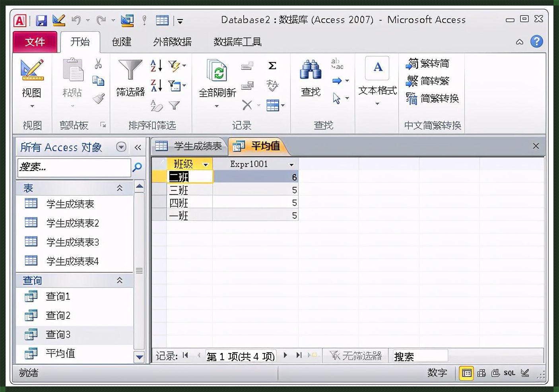Screen dimensions: 559x392
Task: Select the 数据库工具 ribbon tab
Action: [x=237, y=42]
